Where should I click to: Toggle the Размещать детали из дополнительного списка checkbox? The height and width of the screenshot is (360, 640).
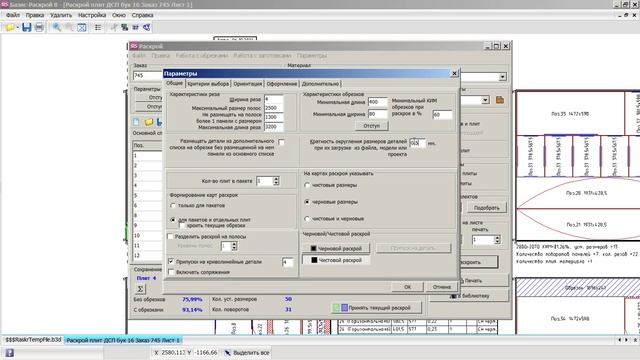pyautogui.click(x=281, y=142)
